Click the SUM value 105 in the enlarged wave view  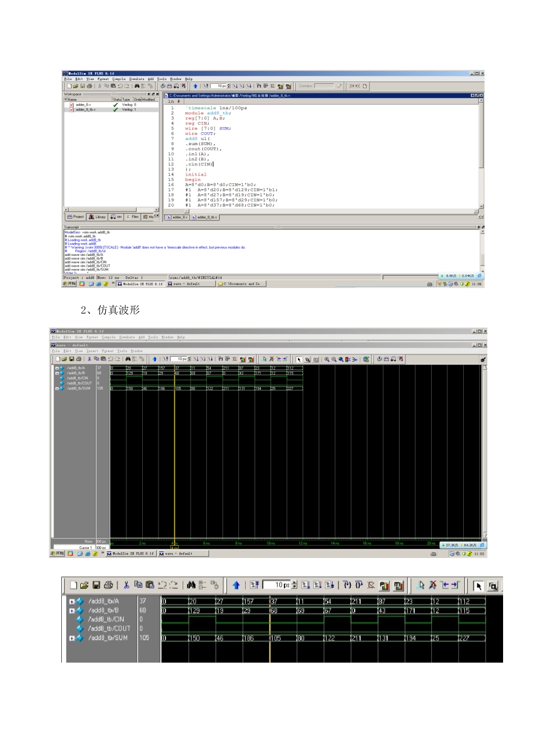(144, 638)
